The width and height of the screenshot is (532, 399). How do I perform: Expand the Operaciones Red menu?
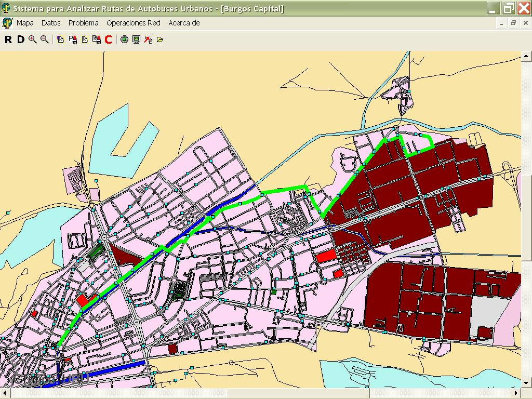coord(133,23)
